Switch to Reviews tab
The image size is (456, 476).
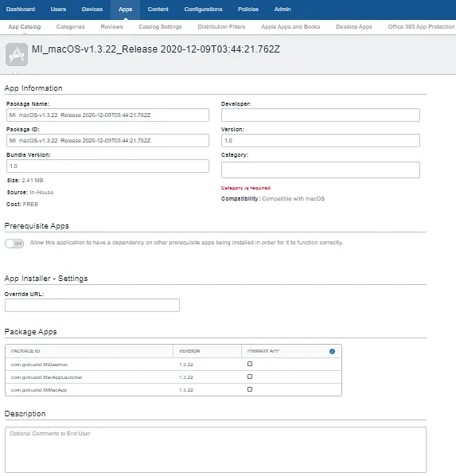(x=111, y=27)
